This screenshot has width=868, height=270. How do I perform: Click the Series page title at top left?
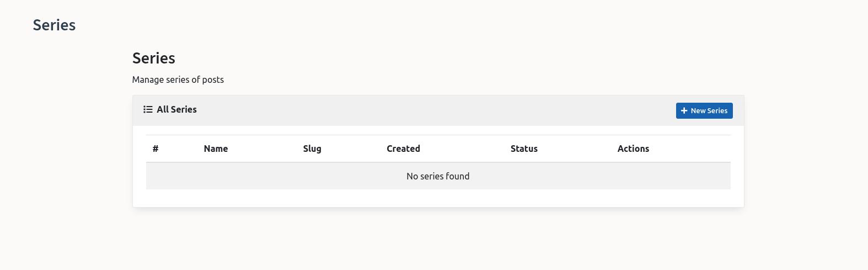(x=54, y=25)
